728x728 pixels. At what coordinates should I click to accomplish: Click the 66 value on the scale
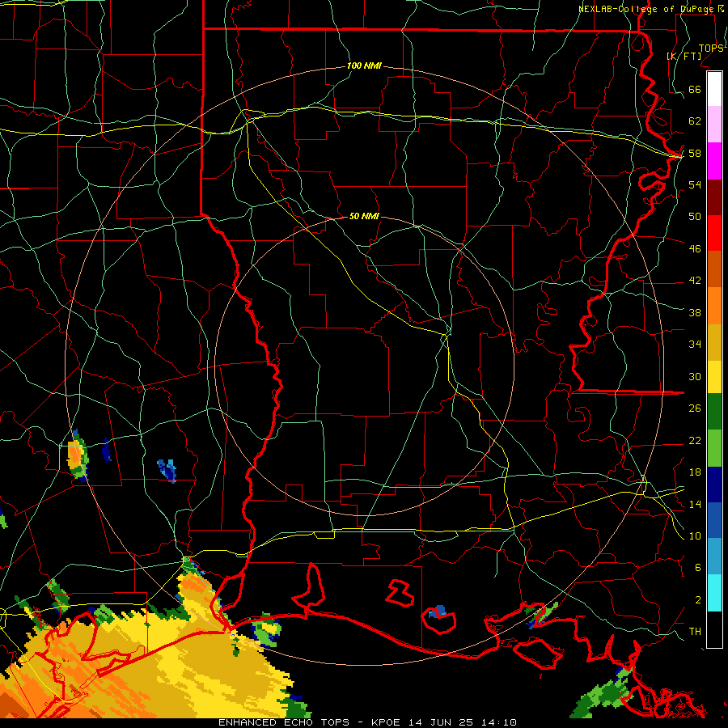(695, 89)
